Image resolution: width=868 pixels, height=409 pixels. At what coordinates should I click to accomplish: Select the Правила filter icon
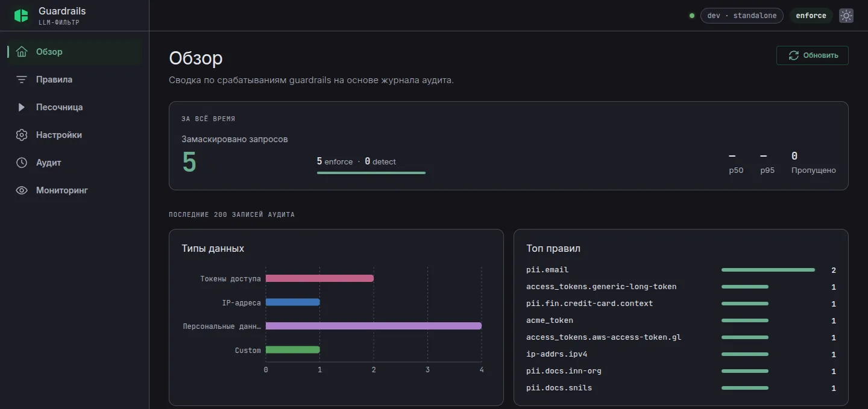22,80
